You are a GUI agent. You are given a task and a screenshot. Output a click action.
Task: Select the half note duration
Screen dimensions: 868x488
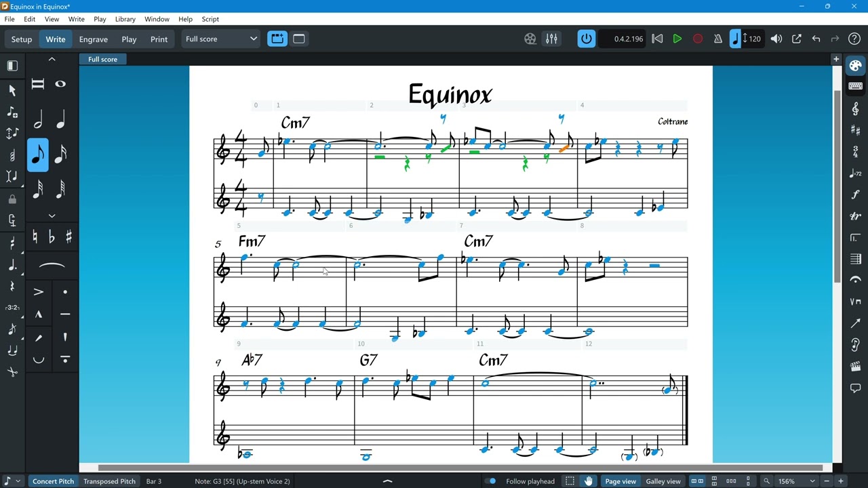point(38,121)
